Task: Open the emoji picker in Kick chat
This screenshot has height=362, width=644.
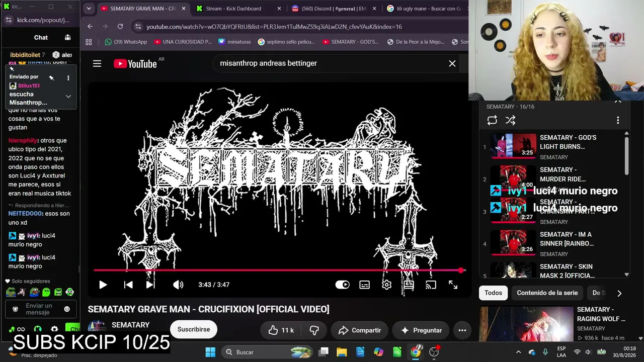Action: 67,309
